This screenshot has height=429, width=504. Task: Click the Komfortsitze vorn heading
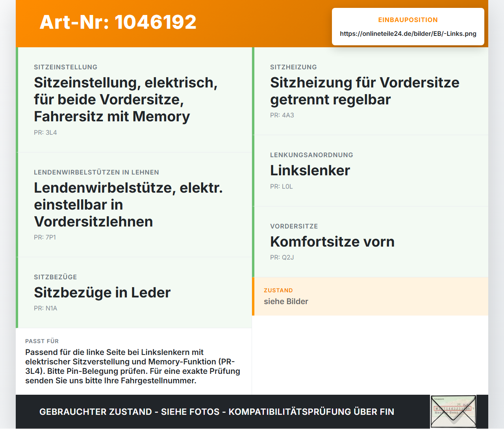point(332,241)
